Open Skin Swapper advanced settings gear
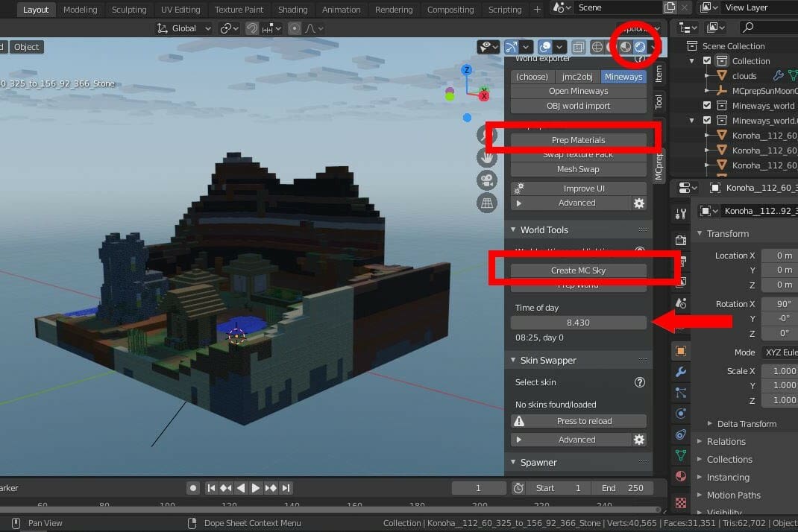 [x=638, y=440]
